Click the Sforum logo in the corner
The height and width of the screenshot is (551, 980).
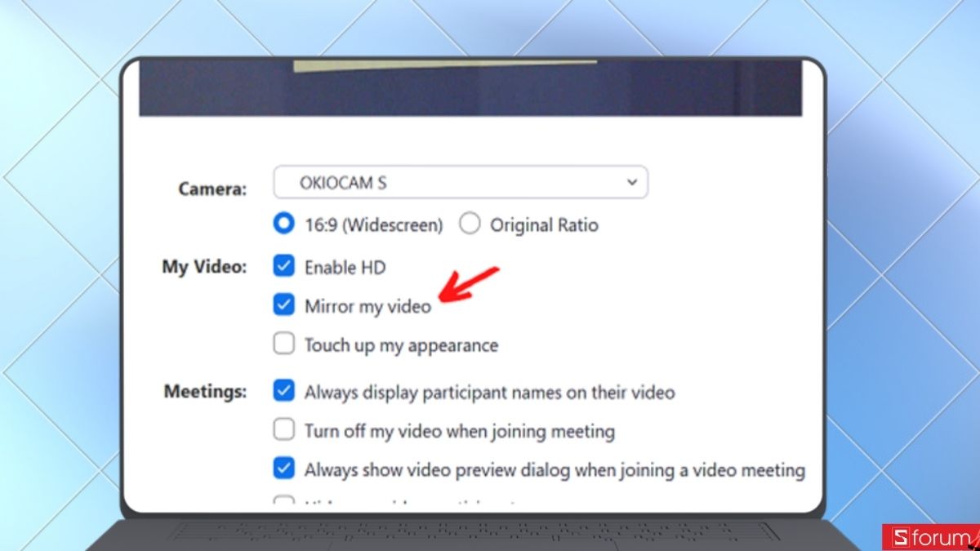tap(930, 537)
